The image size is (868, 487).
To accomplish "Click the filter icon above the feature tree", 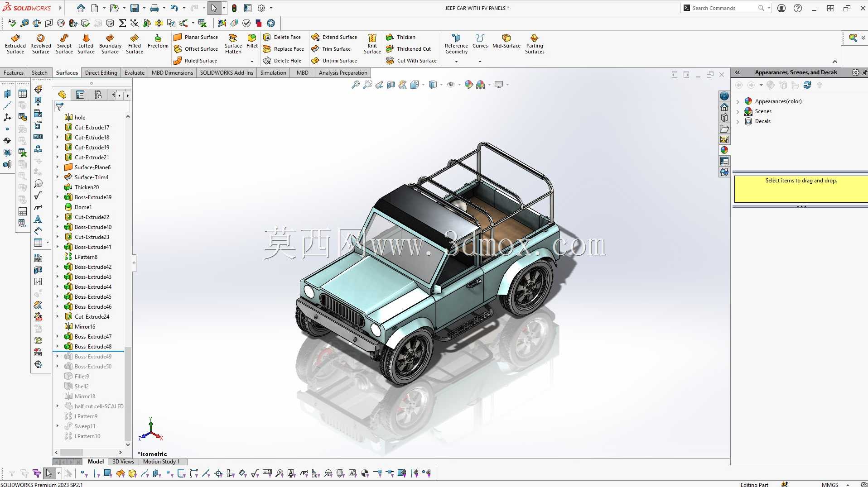I will coord(59,107).
